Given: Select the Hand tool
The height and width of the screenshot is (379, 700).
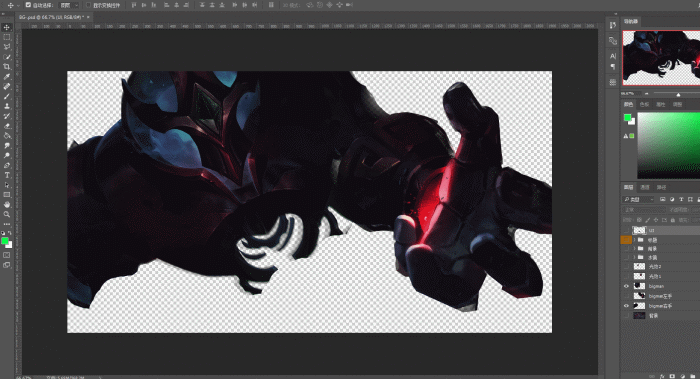Looking at the screenshot, I should pos(7,204).
